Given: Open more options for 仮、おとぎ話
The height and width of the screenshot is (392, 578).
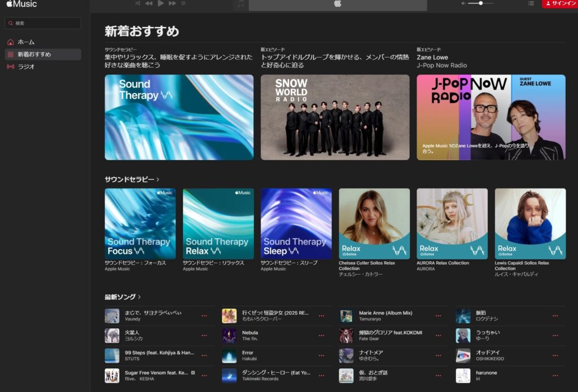Looking at the screenshot, I should [x=438, y=376].
